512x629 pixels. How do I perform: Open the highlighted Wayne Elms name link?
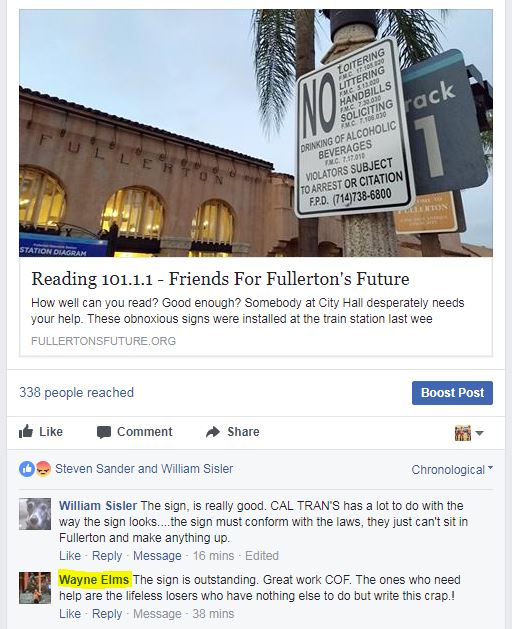[x=94, y=580]
